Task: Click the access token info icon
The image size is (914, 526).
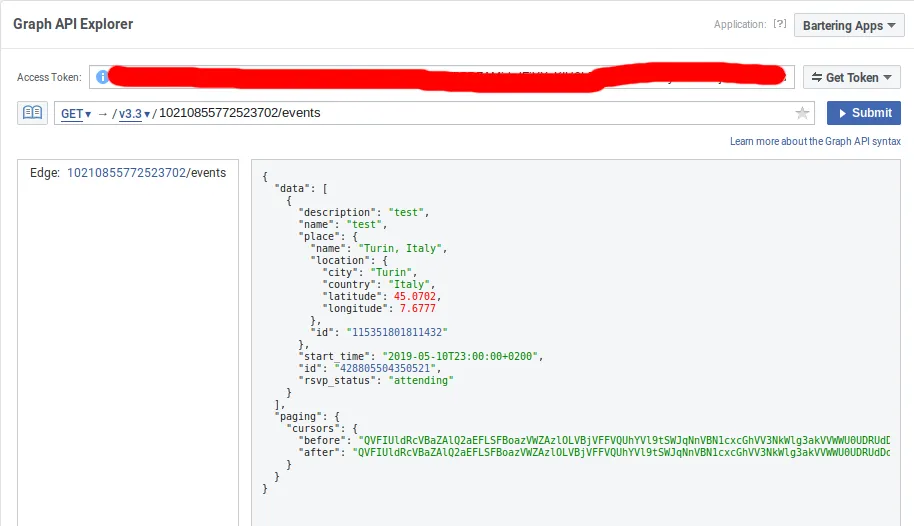Action: pos(102,77)
